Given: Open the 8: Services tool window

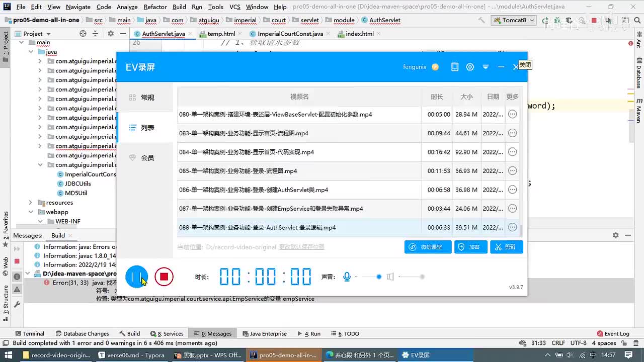Looking at the screenshot, I should [x=167, y=334].
